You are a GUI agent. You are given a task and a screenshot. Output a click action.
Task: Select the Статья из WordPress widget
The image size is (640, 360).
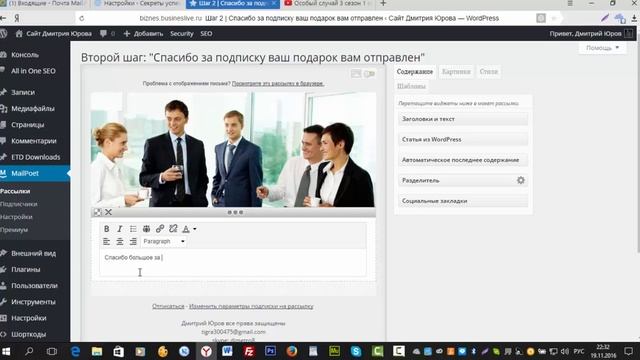(x=463, y=140)
